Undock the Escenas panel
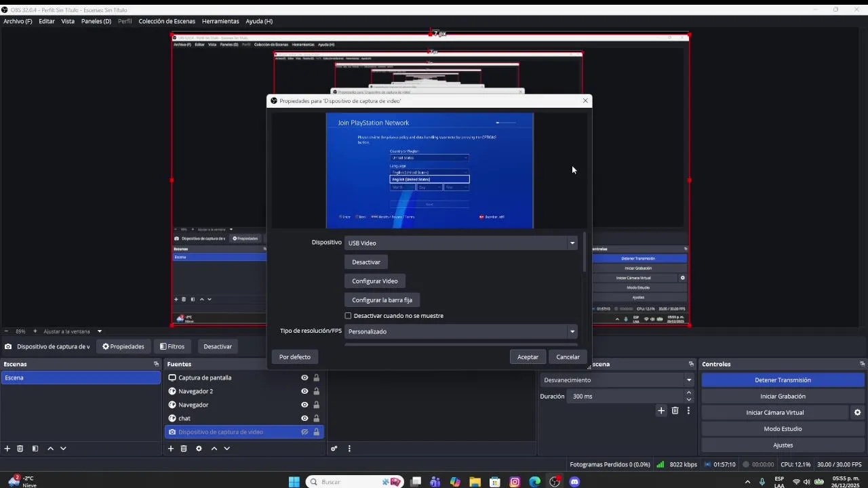Image resolution: width=868 pixels, height=488 pixels. coord(156,364)
